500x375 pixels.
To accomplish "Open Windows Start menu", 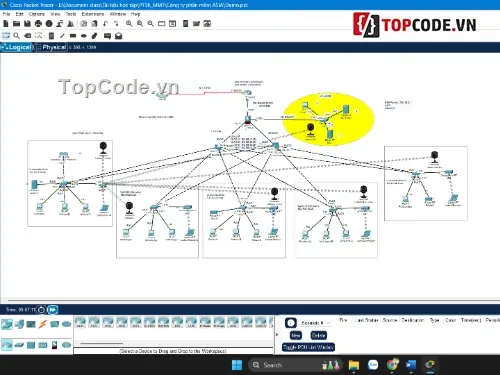I will [x=237, y=365].
